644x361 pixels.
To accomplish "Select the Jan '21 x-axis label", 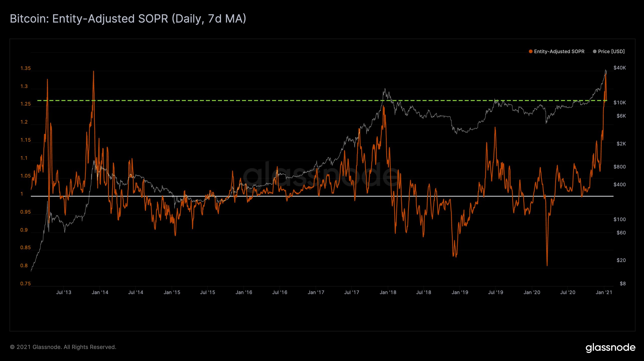I will point(604,292).
